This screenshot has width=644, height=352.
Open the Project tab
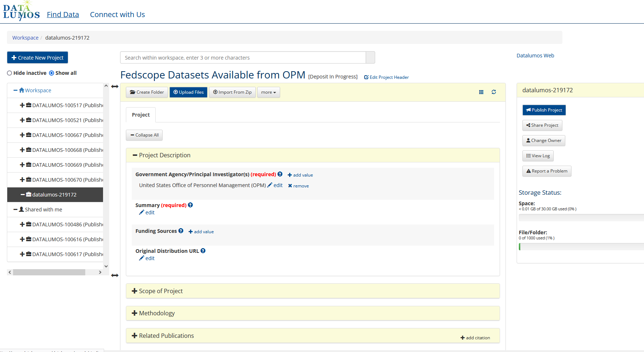click(x=141, y=115)
